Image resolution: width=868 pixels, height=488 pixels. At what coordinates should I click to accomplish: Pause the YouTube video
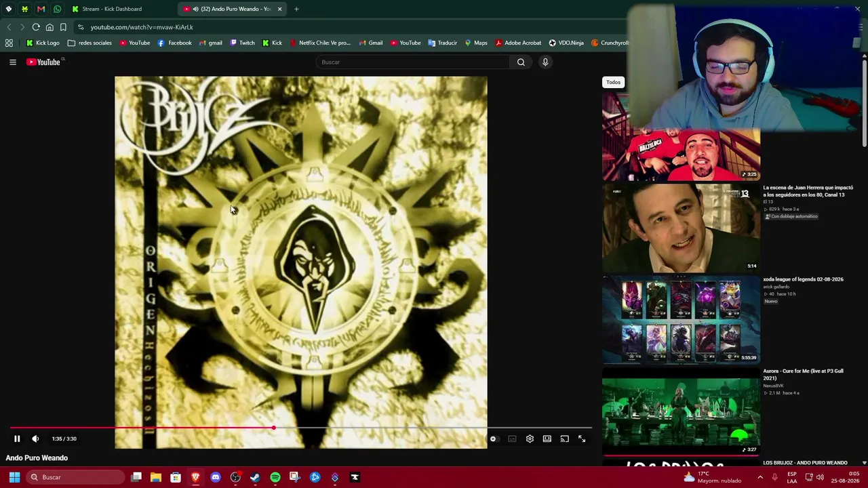coord(17,439)
